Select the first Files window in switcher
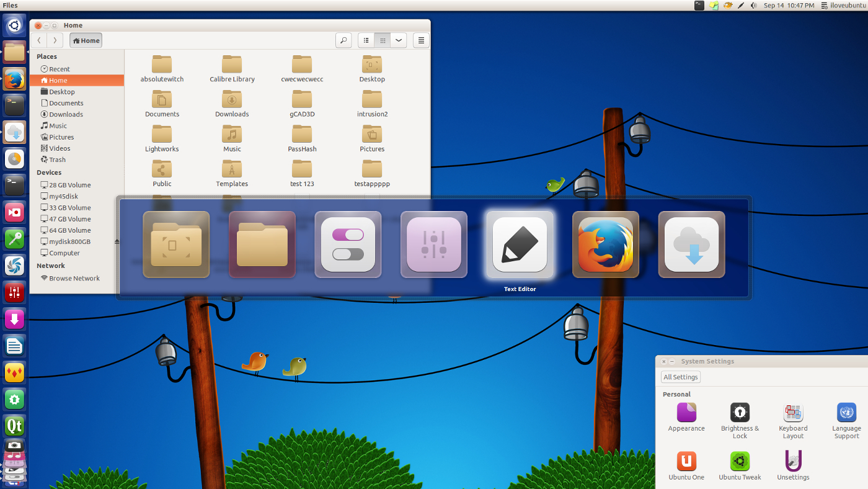 click(176, 244)
